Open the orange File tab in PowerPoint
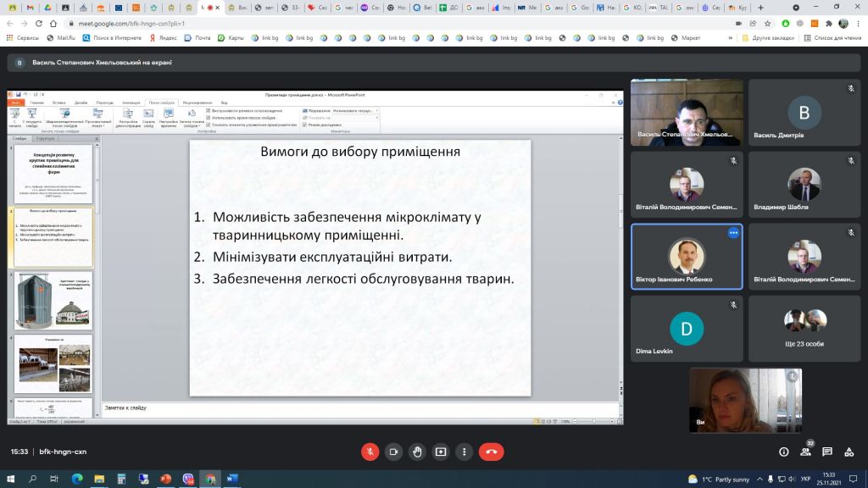Image resolution: width=868 pixels, height=488 pixels. tap(16, 103)
